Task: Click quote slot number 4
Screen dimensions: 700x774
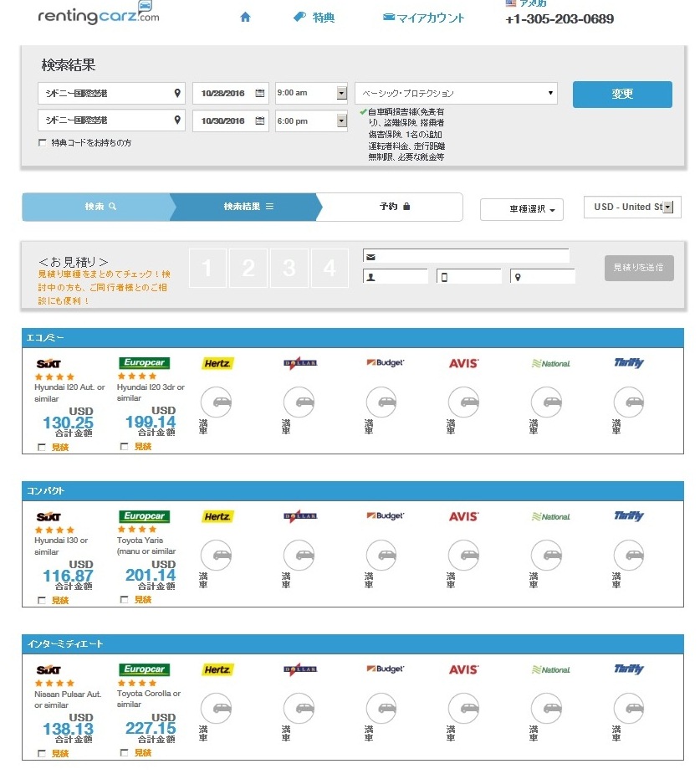Action: (x=330, y=268)
